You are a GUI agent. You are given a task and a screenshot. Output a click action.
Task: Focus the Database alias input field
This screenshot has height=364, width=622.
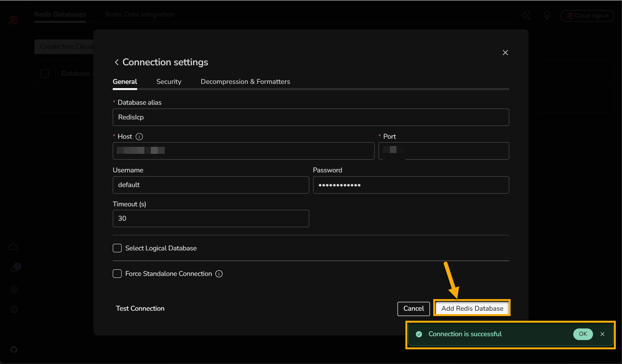(311, 117)
